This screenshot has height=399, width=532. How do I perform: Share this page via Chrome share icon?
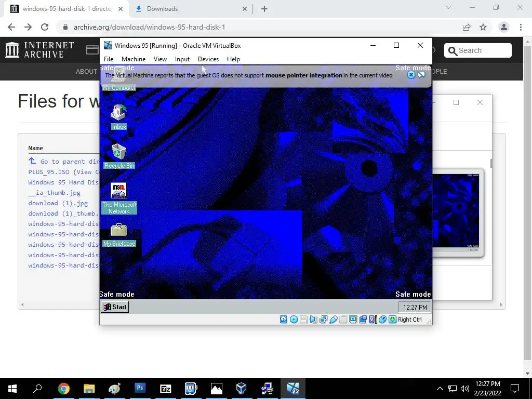tap(467, 27)
